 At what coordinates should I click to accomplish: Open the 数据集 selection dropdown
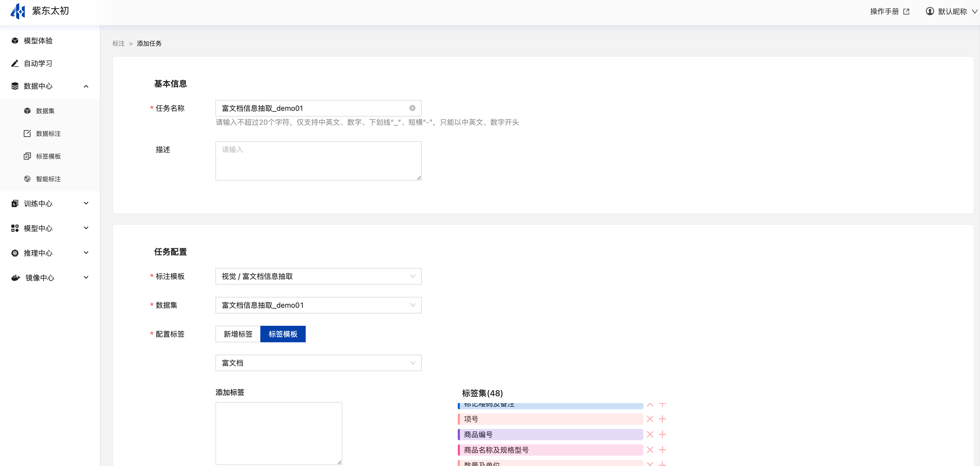(318, 305)
